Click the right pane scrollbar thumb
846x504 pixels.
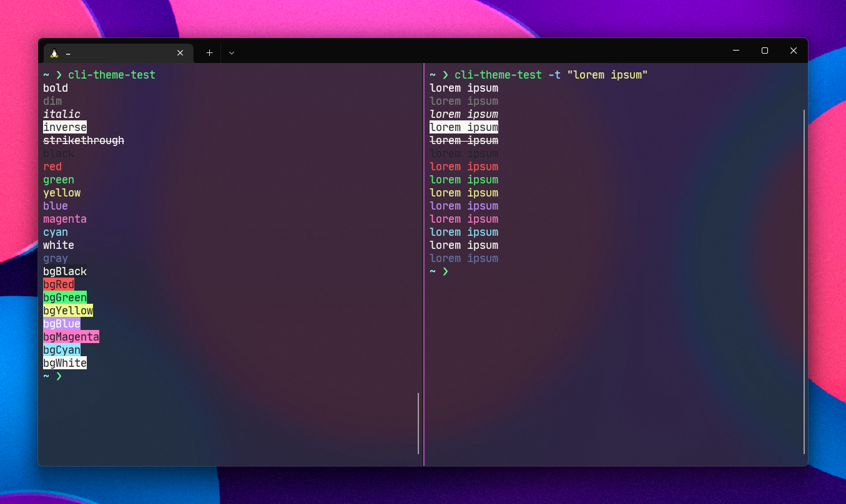click(804, 282)
